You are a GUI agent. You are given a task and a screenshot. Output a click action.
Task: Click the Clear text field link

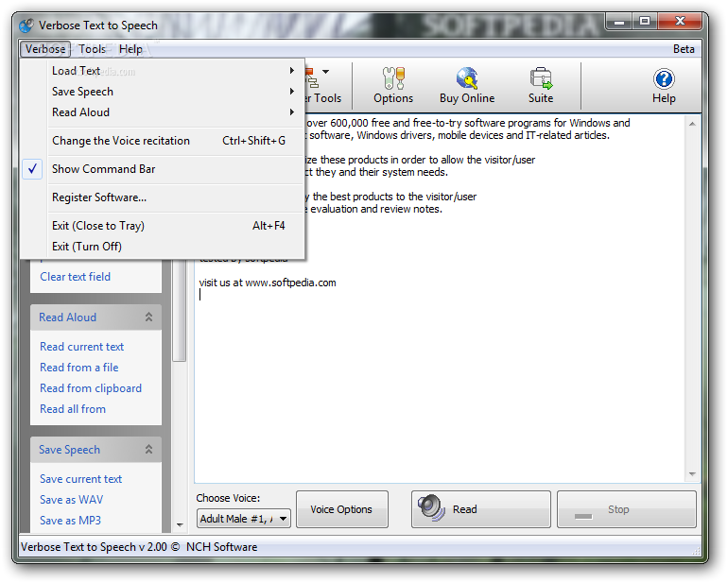[76, 277]
